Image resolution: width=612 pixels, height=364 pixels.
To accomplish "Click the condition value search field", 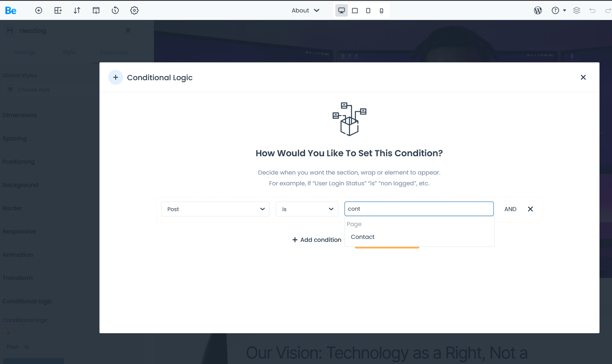I will 419,209.
